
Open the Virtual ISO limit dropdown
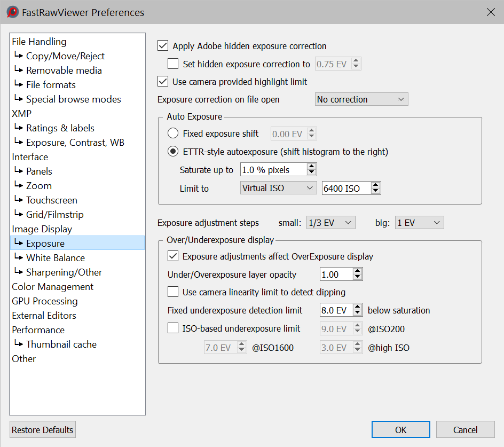[278, 188]
